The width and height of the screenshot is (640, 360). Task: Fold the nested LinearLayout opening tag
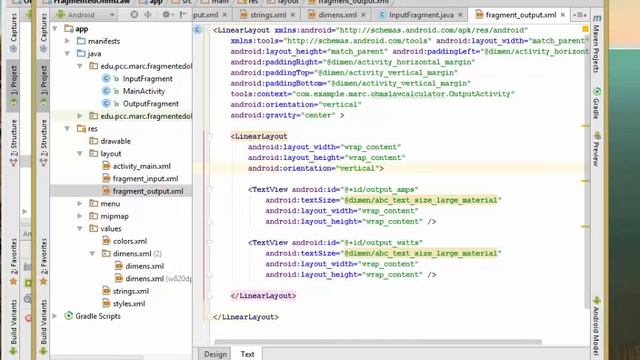pyautogui.click(x=210, y=136)
